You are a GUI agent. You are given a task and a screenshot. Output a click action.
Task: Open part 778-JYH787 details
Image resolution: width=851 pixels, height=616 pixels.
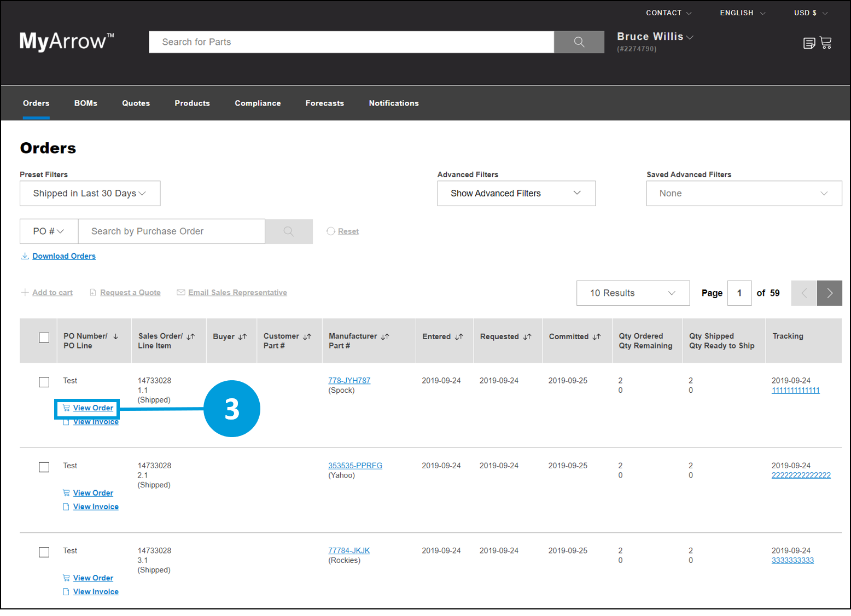coord(348,380)
